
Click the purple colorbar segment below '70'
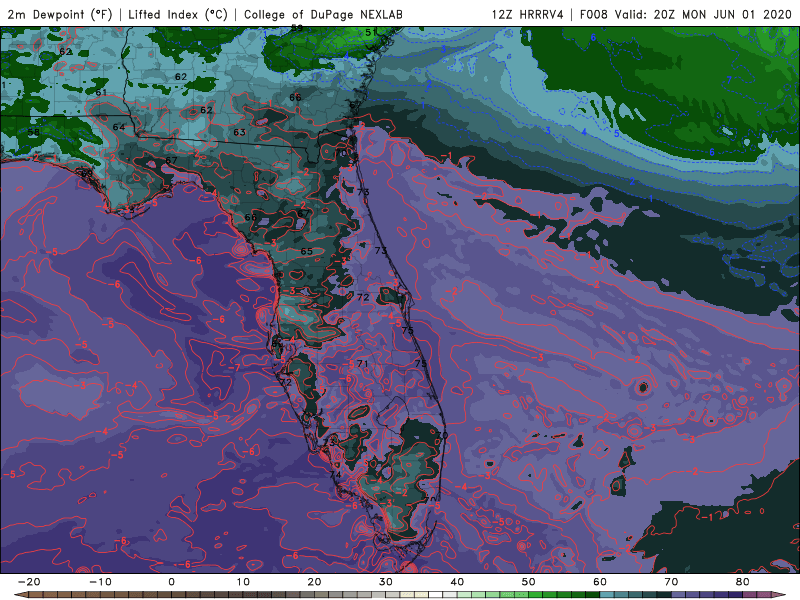(x=679, y=595)
